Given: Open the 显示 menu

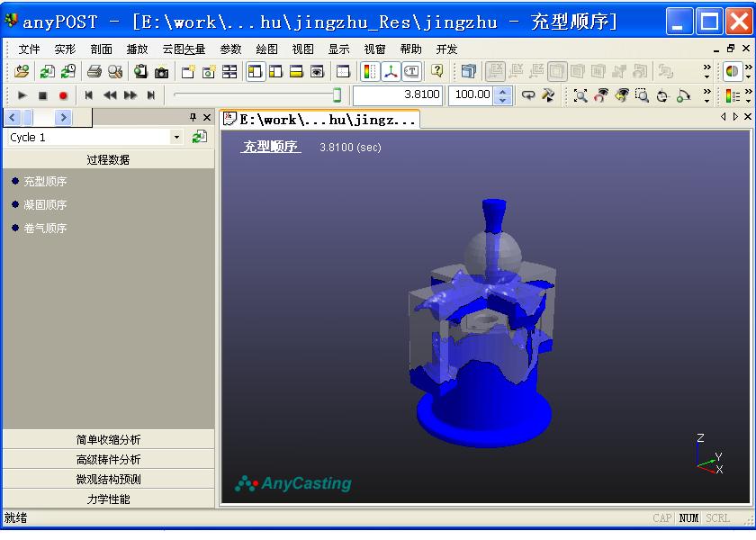Looking at the screenshot, I should pyautogui.click(x=339, y=49).
